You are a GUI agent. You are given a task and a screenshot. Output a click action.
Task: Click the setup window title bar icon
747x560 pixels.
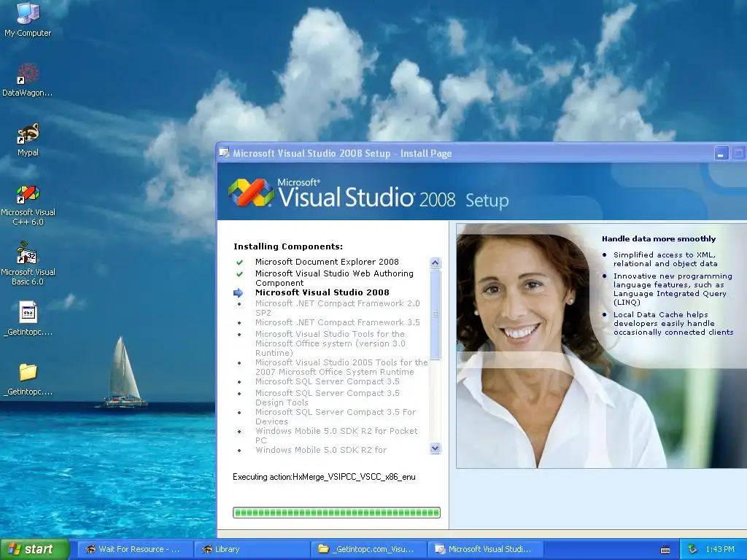coord(224,153)
